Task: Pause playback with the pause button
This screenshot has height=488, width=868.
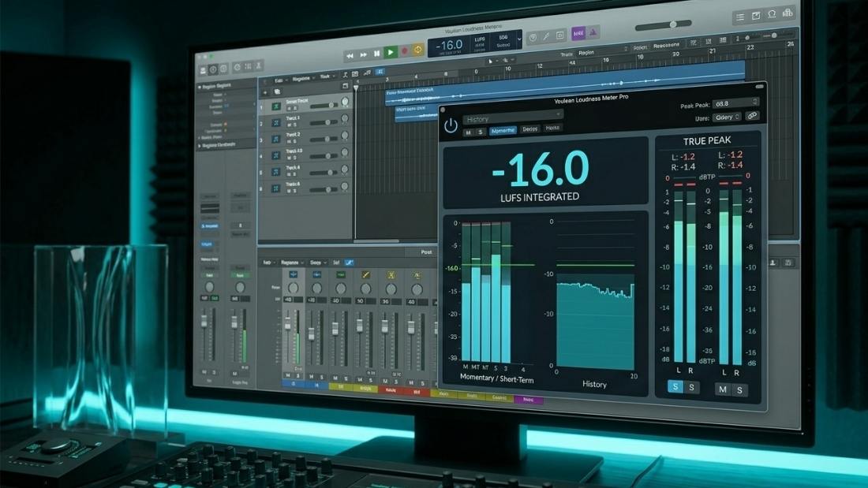Action: coord(377,54)
